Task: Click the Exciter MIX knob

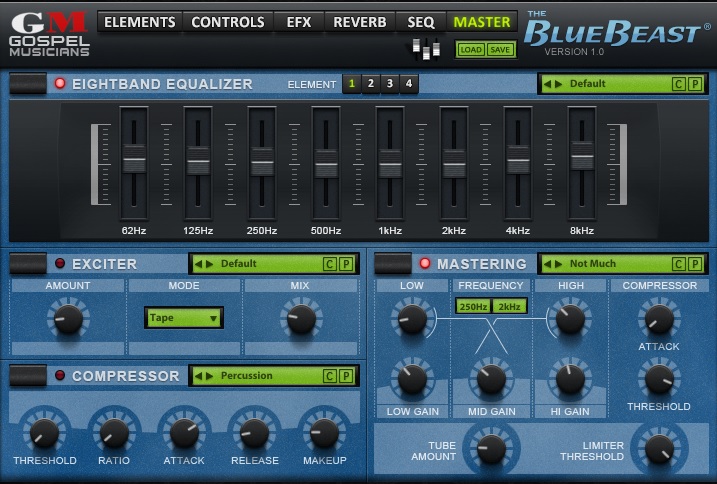Action: [x=301, y=319]
